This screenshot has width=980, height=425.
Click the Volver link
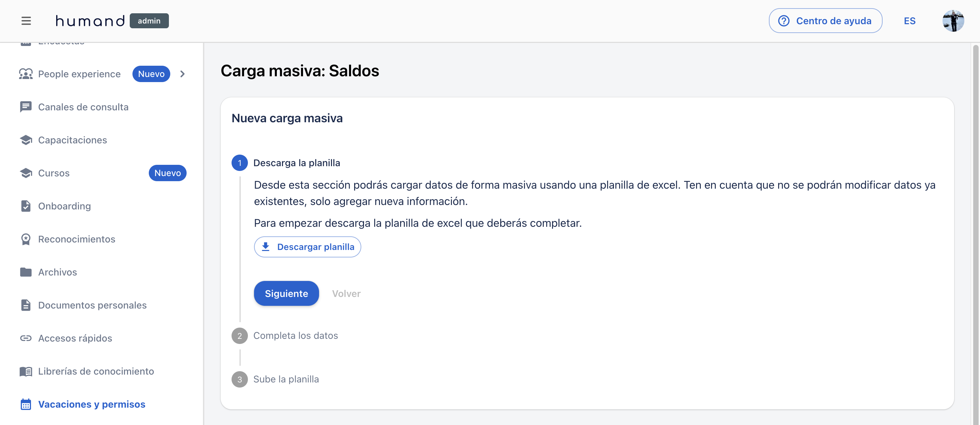(346, 293)
